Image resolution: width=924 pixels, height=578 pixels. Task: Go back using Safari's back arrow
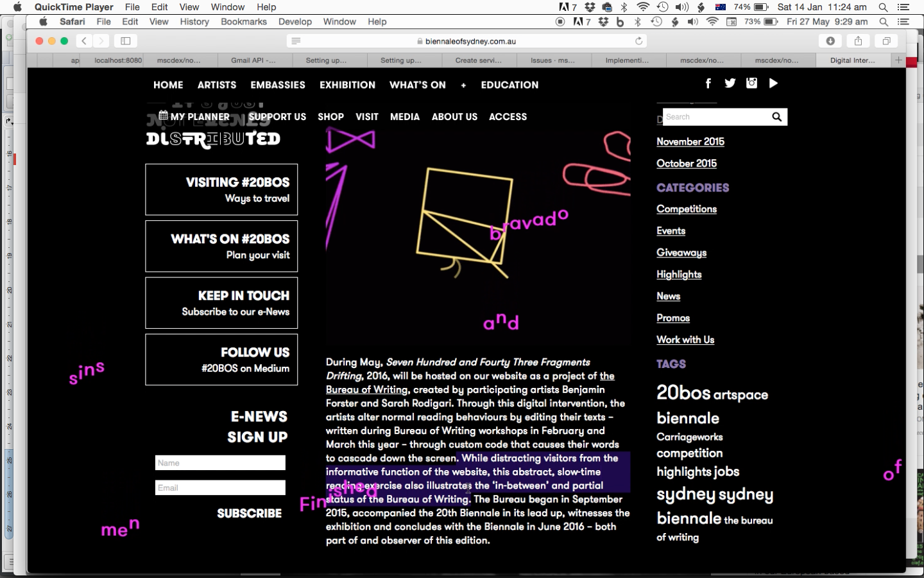click(84, 41)
